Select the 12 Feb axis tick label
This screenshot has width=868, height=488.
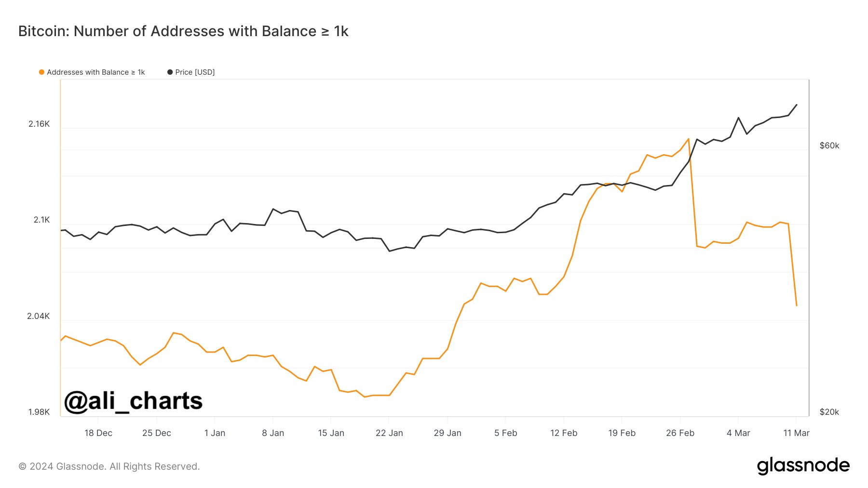click(x=564, y=433)
